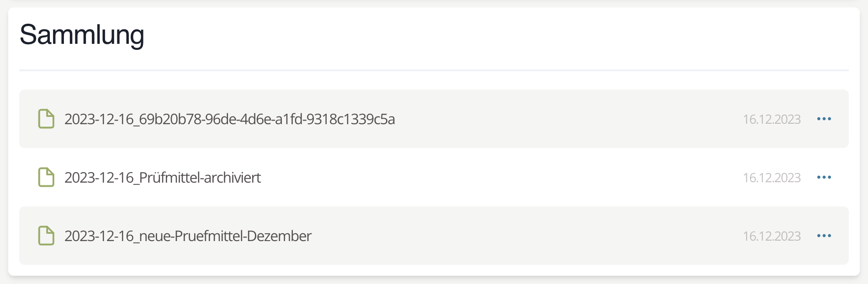This screenshot has width=868, height=284.
Task: Click the file icon beside neue-Pruefmittel-Dezember
Action: click(x=46, y=236)
